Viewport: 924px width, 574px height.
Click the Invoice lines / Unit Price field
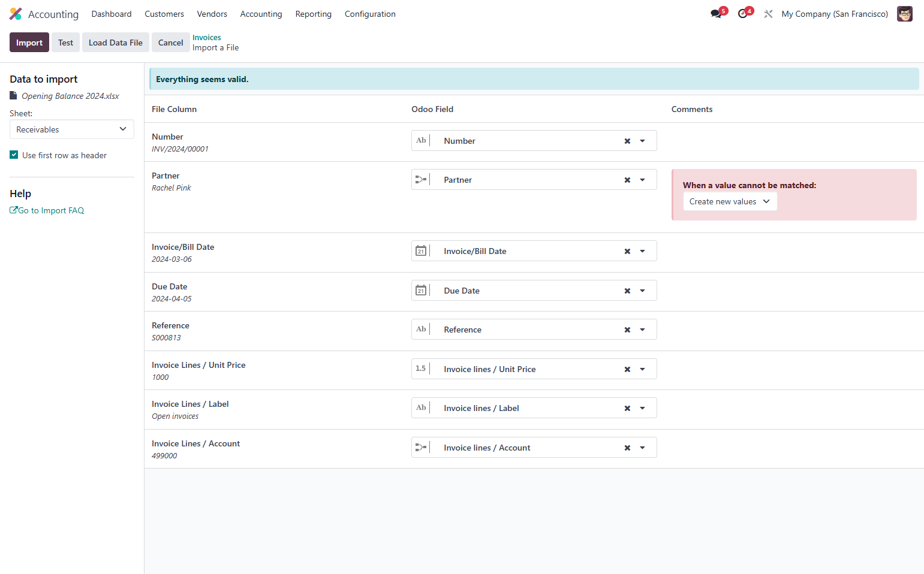534,369
